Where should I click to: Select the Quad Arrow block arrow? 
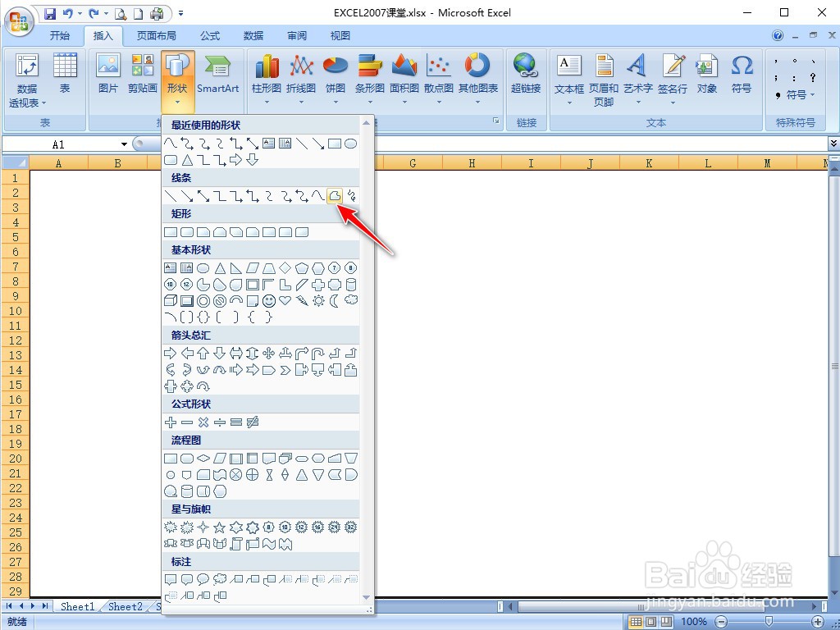coord(269,353)
